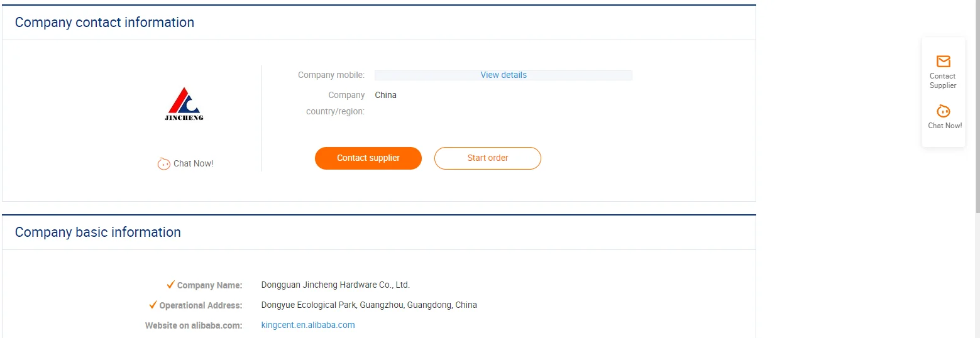Click the Dongyue Ecological Park address text

[369, 305]
